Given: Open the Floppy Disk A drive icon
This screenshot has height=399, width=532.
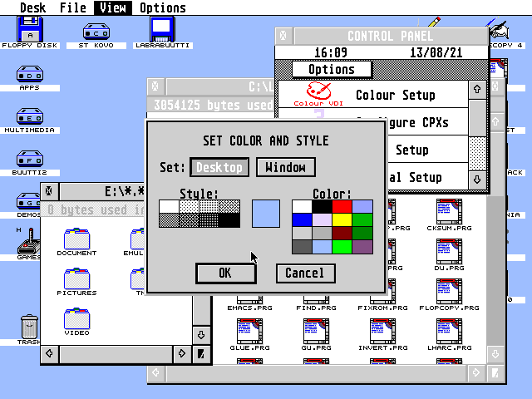Looking at the screenshot, I should pos(30,33).
